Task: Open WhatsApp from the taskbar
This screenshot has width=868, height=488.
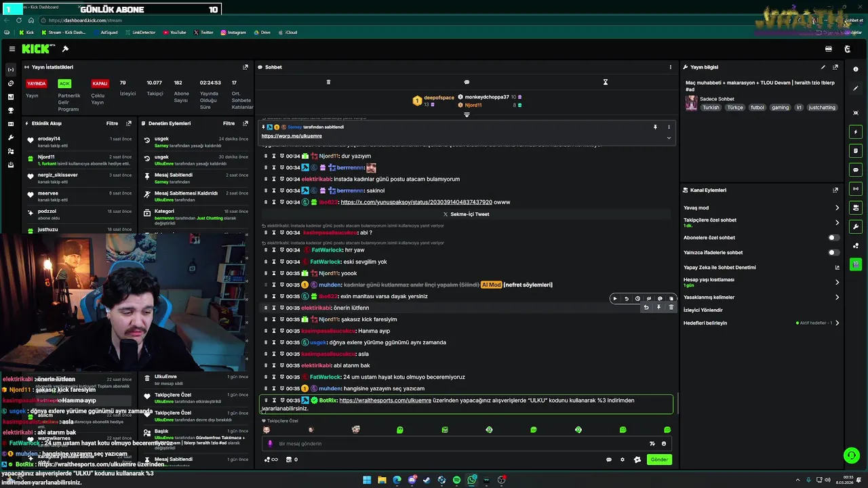Action: pyautogui.click(x=472, y=480)
